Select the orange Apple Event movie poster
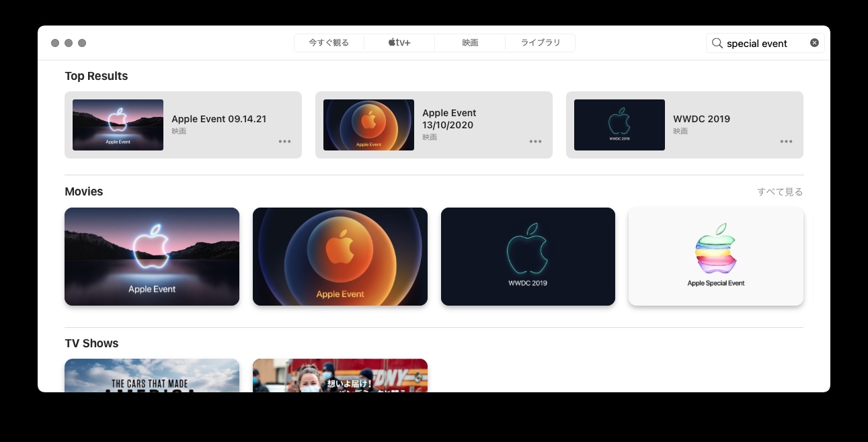 (x=340, y=257)
